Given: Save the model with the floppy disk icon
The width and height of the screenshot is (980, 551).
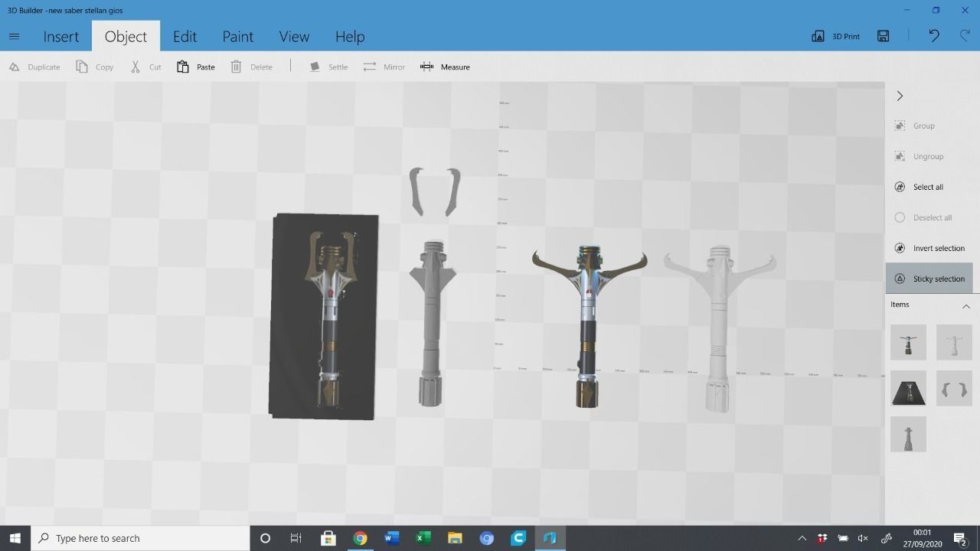Looking at the screenshot, I should pos(883,36).
